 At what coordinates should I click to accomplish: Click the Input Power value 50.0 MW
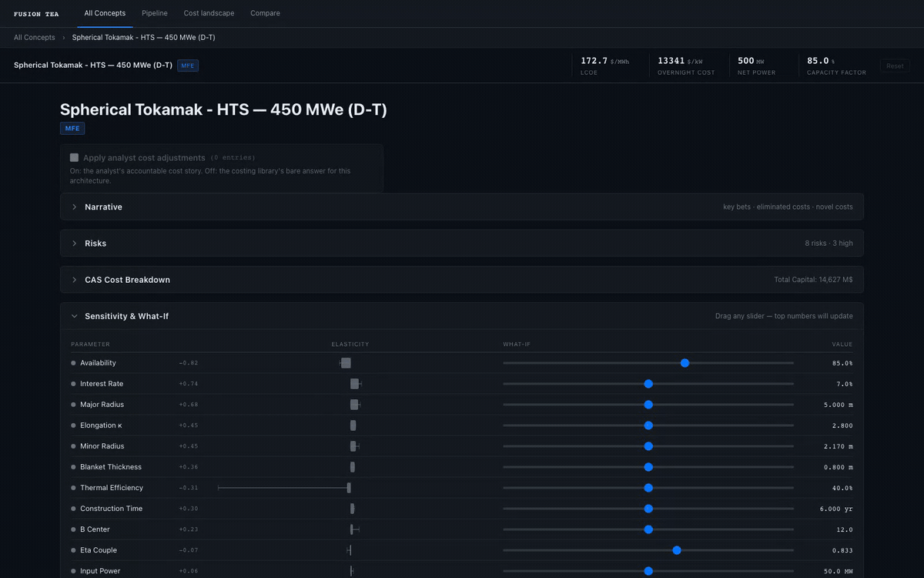click(839, 571)
